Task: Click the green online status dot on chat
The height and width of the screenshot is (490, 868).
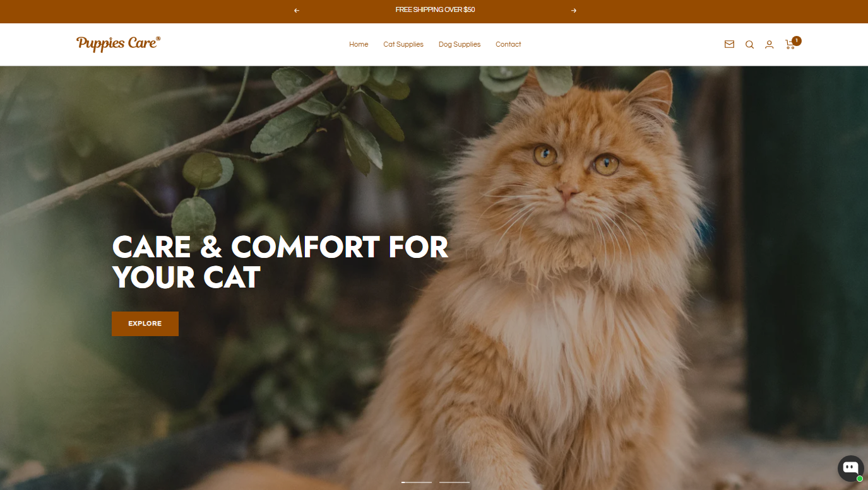Action: click(x=860, y=479)
